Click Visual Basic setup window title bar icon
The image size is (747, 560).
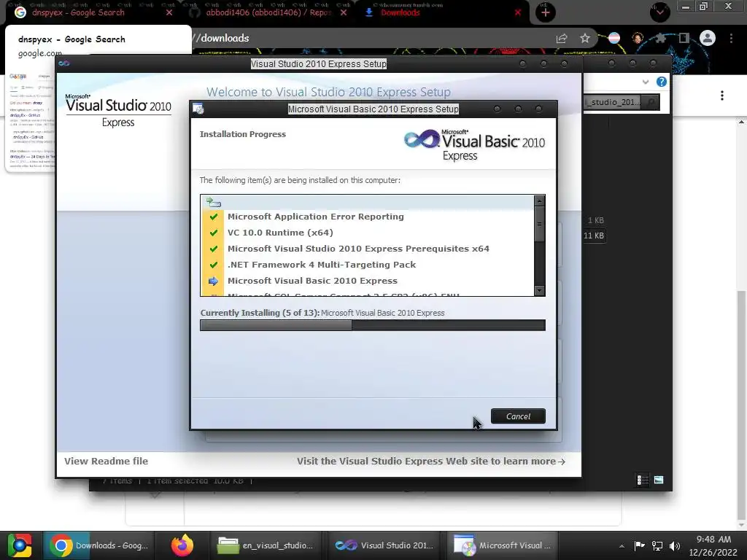[x=198, y=109]
